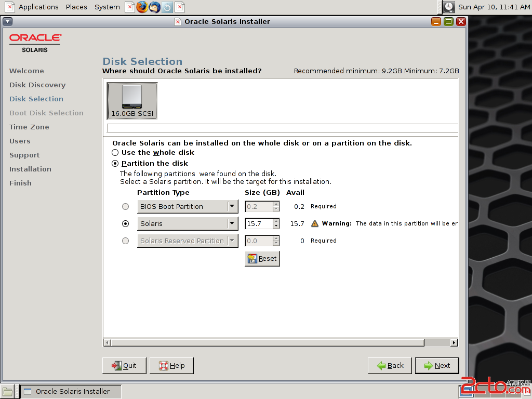Click the clock icon in the top panel
The image size is (532, 399).
pos(448,7)
